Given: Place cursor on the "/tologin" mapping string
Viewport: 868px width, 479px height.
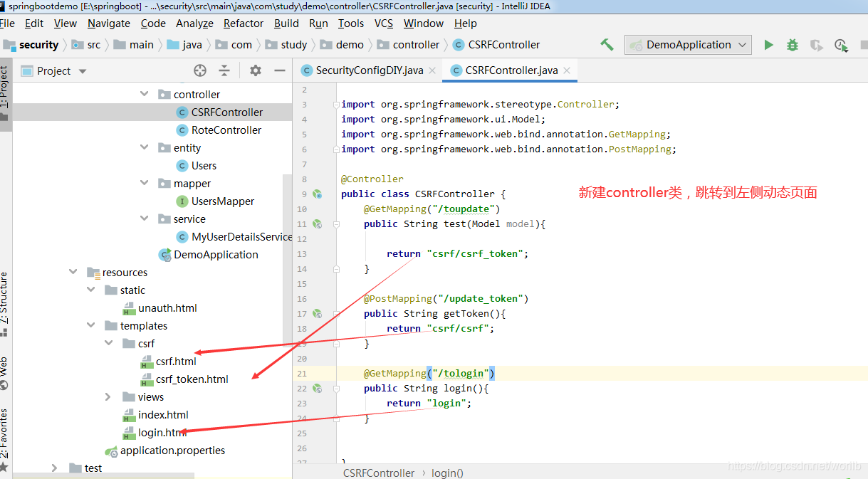Looking at the screenshot, I should [x=460, y=373].
